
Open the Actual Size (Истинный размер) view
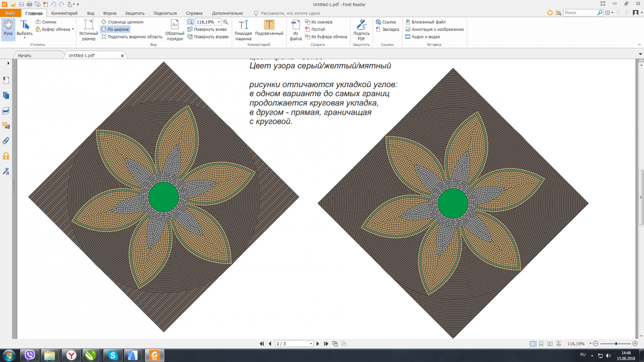88,30
